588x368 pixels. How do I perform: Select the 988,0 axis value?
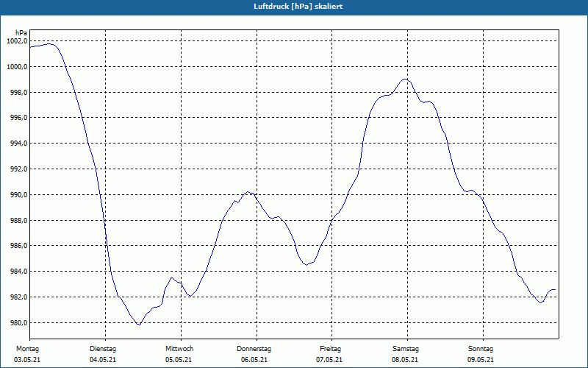[x=19, y=220]
